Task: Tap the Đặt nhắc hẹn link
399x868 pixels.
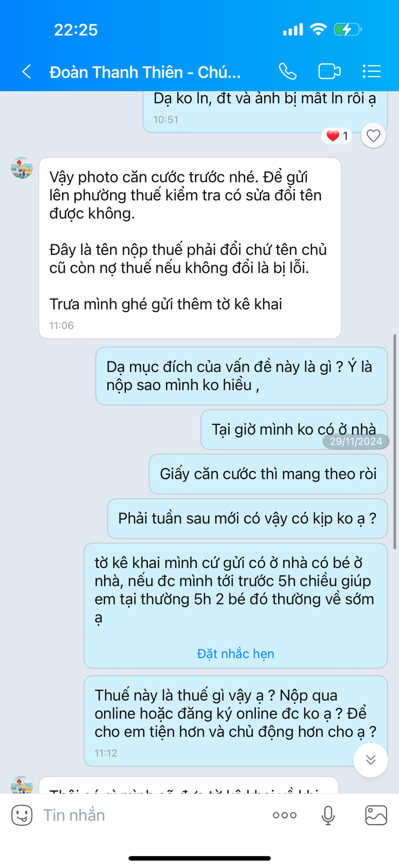Action: [x=236, y=654]
